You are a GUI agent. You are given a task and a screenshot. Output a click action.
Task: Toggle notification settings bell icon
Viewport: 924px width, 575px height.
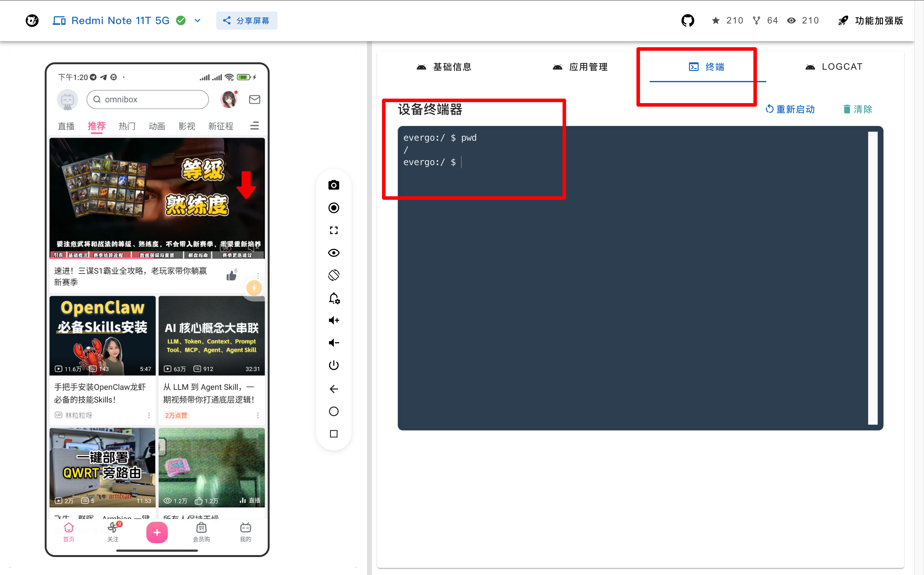tap(333, 298)
